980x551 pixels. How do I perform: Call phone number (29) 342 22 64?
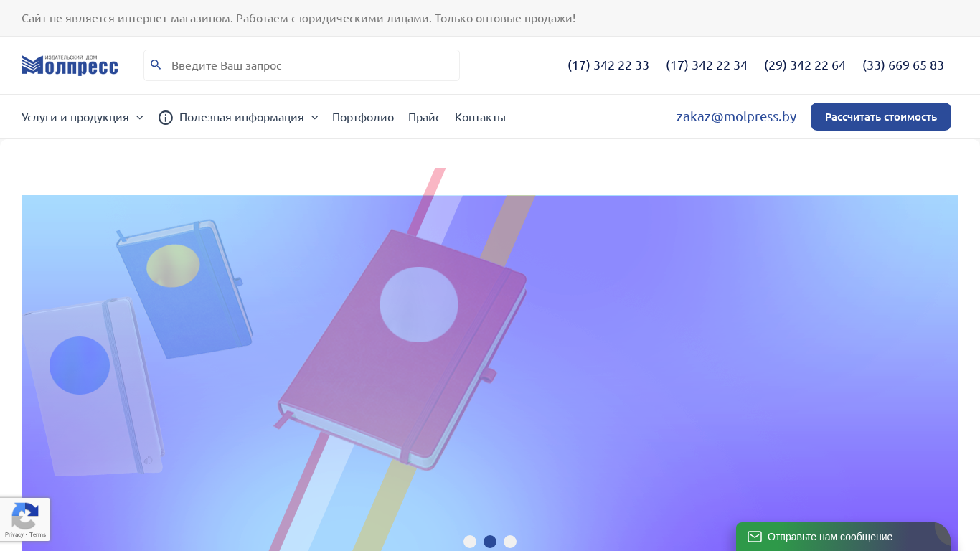pyautogui.click(x=805, y=65)
